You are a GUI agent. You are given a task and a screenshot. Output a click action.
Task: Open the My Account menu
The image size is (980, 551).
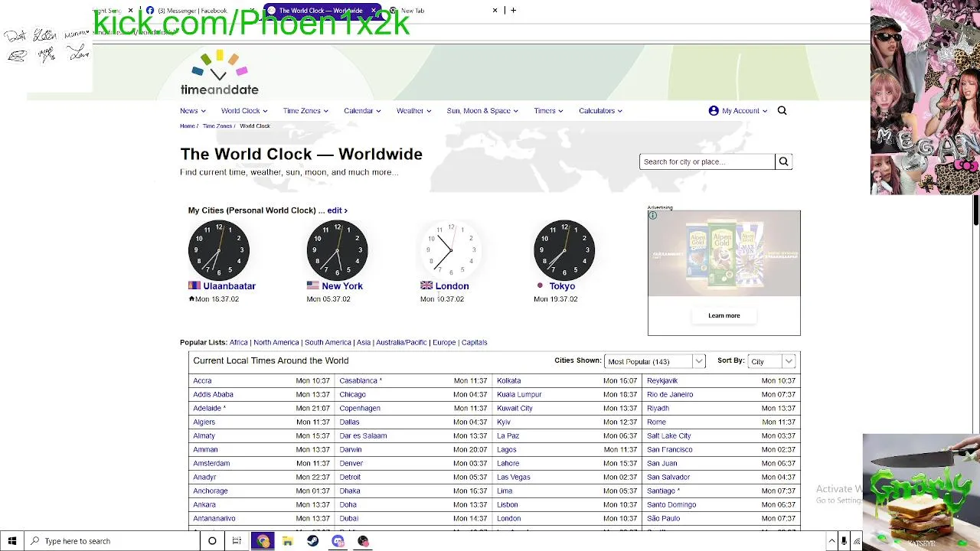(x=738, y=110)
